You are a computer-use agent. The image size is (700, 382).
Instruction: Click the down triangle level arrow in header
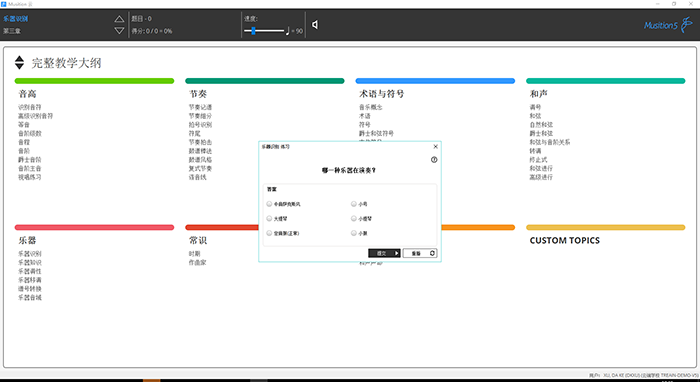pos(119,30)
